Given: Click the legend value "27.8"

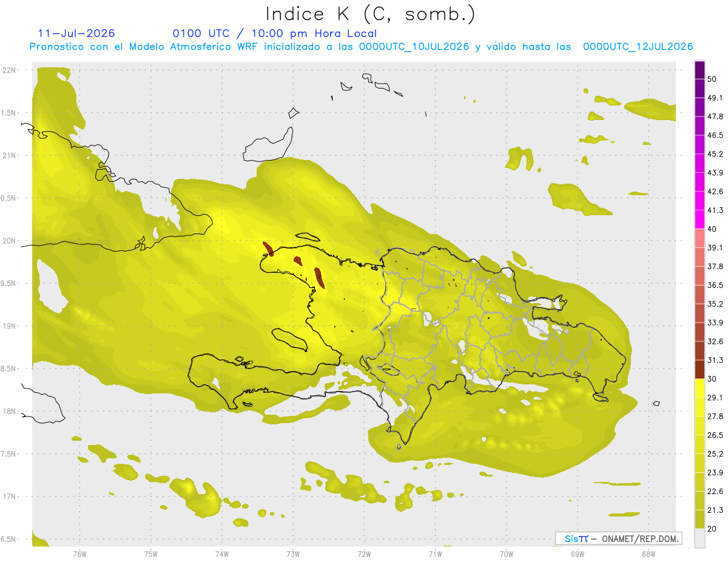Looking at the screenshot, I should 715,416.
